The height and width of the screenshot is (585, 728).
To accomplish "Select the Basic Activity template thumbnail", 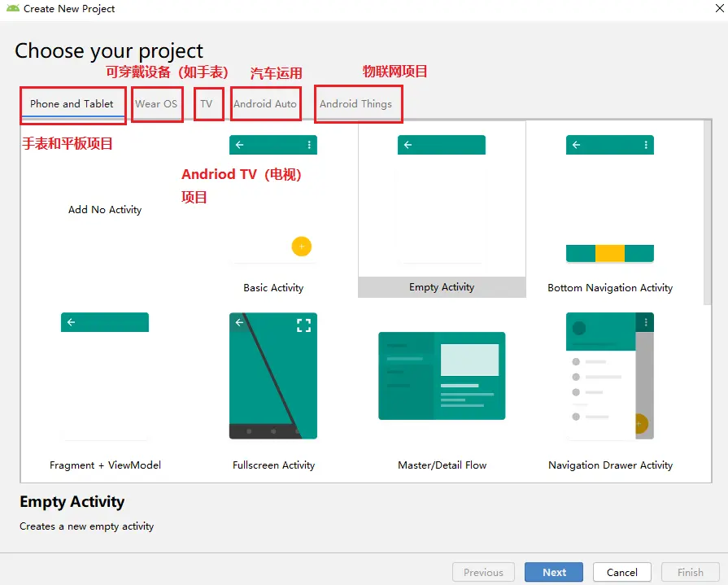I will (273, 199).
